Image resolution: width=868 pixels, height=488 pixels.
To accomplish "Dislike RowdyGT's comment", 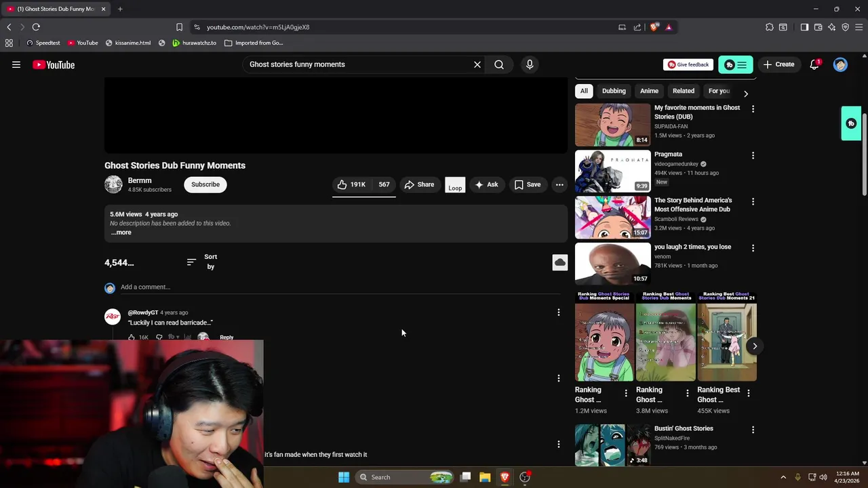I will coord(159,337).
